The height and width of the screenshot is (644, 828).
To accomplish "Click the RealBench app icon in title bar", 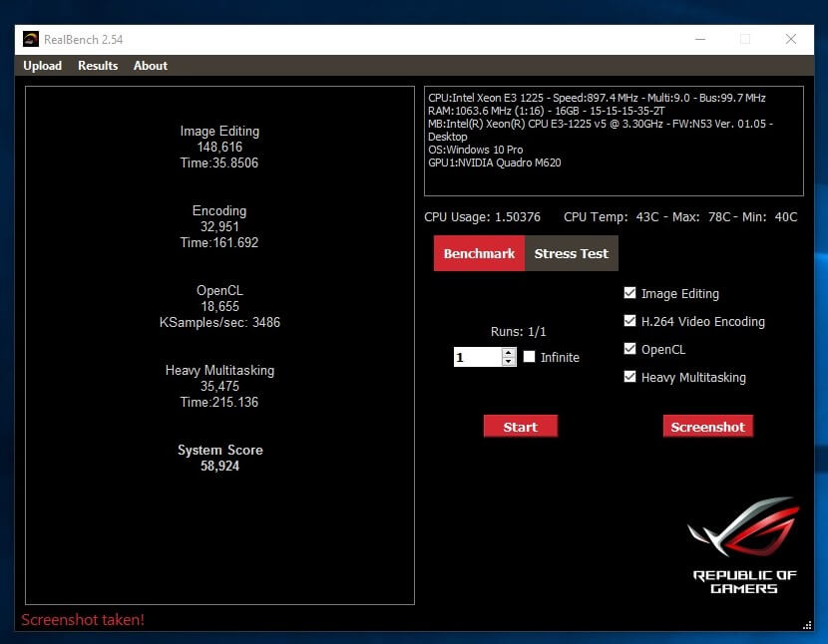I will [31, 39].
